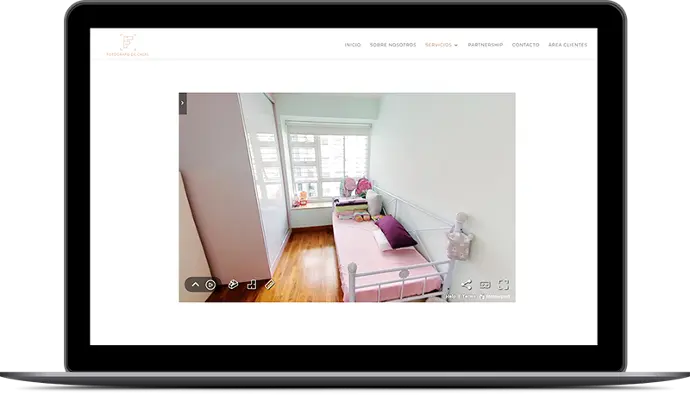Image resolution: width=690 pixels, height=395 pixels.
Task: Open the floor plan view
Action: pyautogui.click(x=251, y=285)
